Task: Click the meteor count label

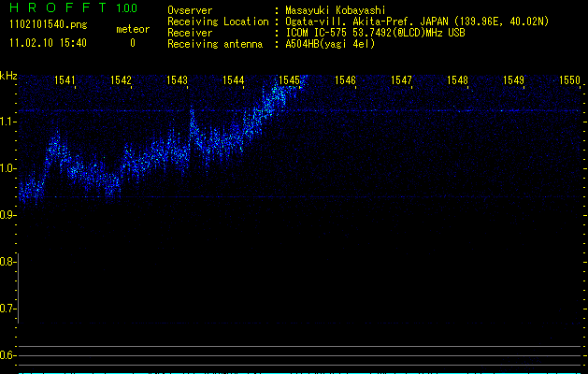Action: (x=132, y=29)
